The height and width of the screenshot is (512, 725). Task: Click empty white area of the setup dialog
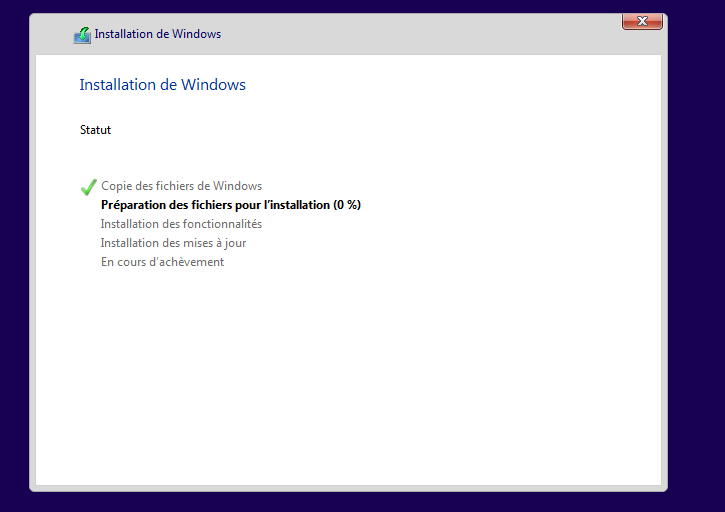pyautogui.click(x=400, y=380)
